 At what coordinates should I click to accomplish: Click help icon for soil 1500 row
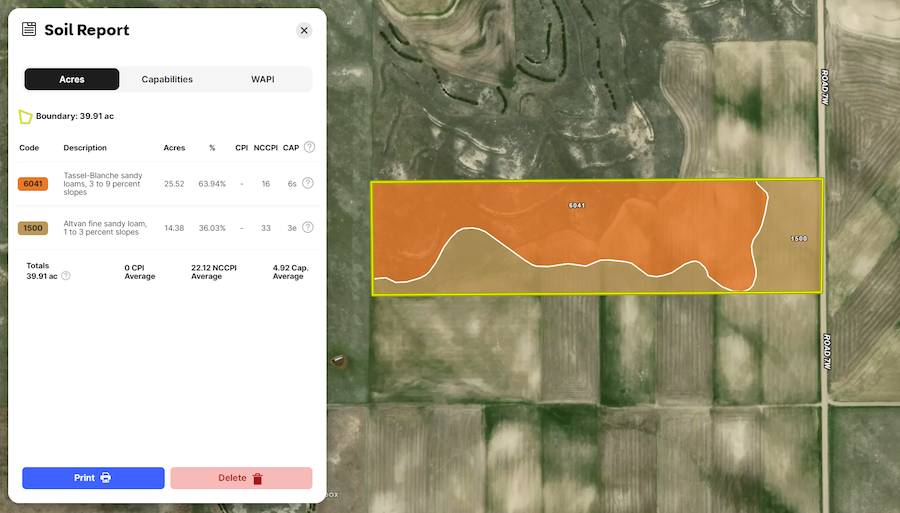pyautogui.click(x=308, y=227)
